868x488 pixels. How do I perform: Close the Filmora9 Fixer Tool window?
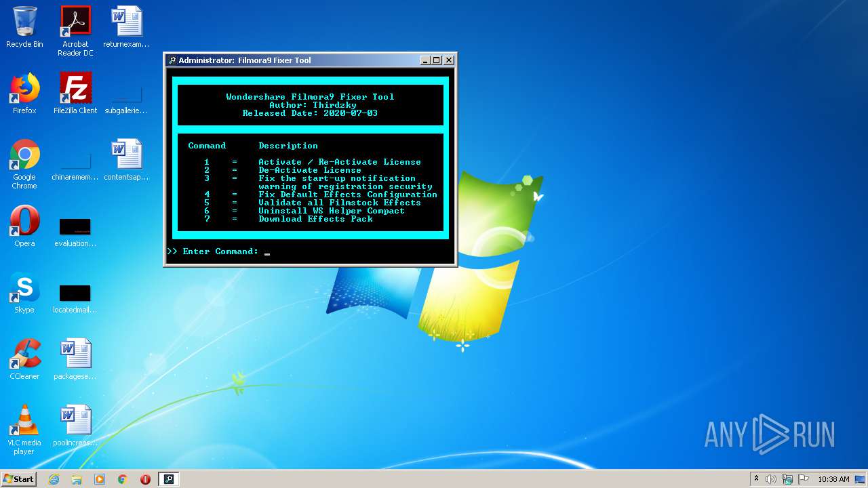(x=449, y=60)
